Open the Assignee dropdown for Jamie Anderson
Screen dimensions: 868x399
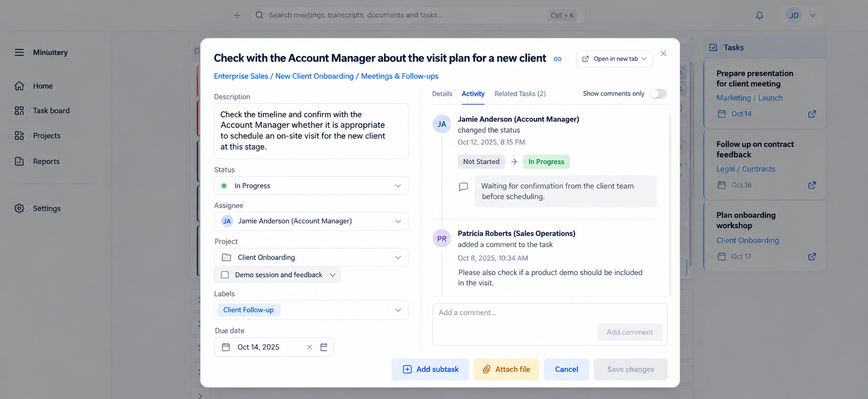[x=311, y=221]
